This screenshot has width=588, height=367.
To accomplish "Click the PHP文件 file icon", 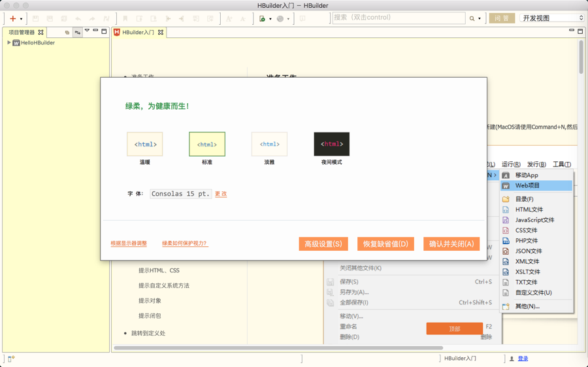I will click(x=506, y=241).
